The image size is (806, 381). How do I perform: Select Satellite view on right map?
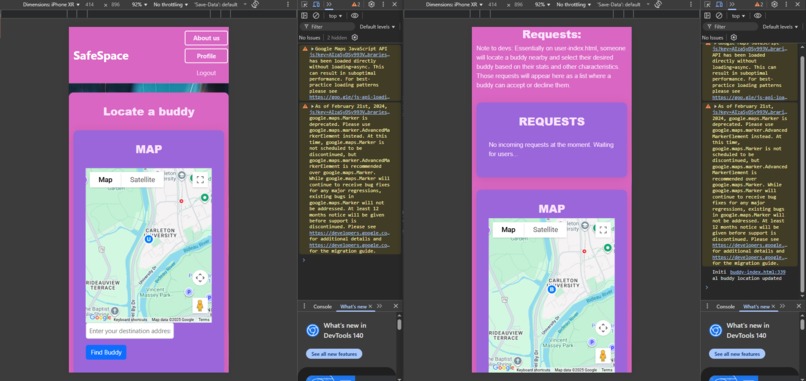click(x=545, y=230)
